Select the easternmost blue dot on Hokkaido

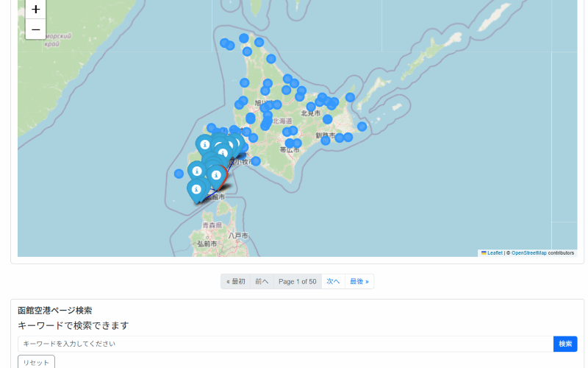click(x=362, y=127)
